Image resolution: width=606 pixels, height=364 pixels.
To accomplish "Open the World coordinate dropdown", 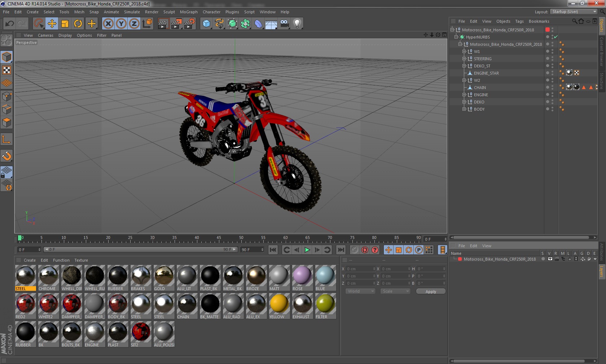I will 360,291.
